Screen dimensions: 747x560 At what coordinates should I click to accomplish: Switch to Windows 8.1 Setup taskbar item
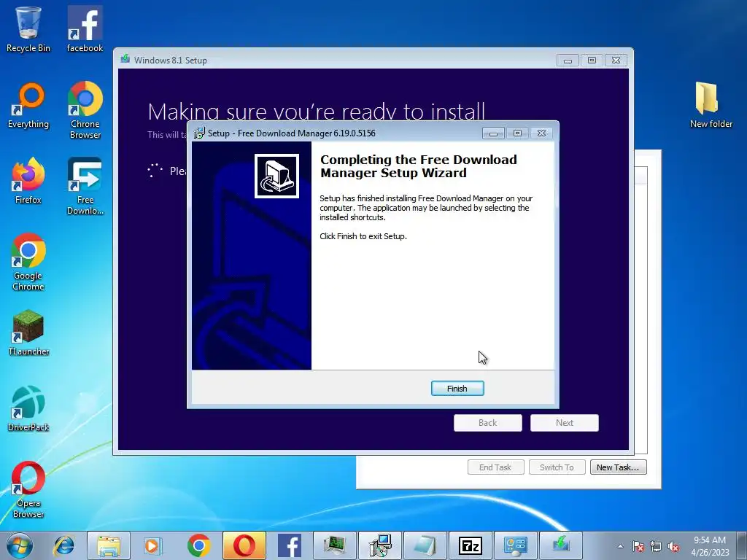pos(561,545)
